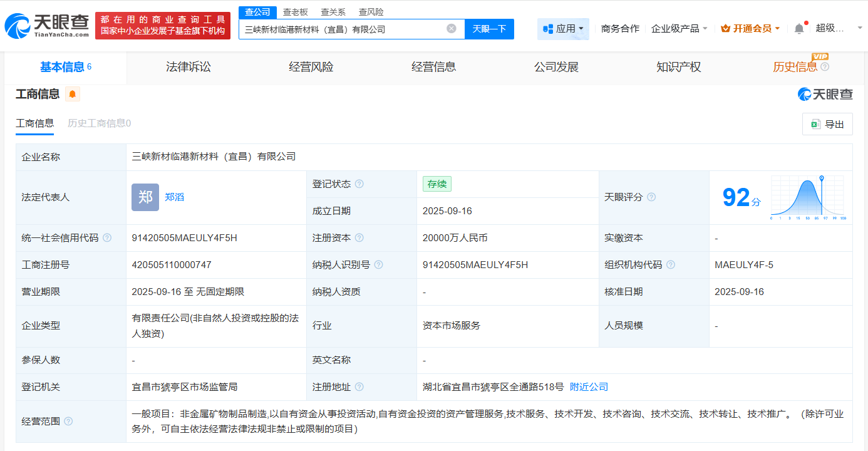Open the help icon next to 天眼评分
This screenshot has width=868, height=451.
651,197
